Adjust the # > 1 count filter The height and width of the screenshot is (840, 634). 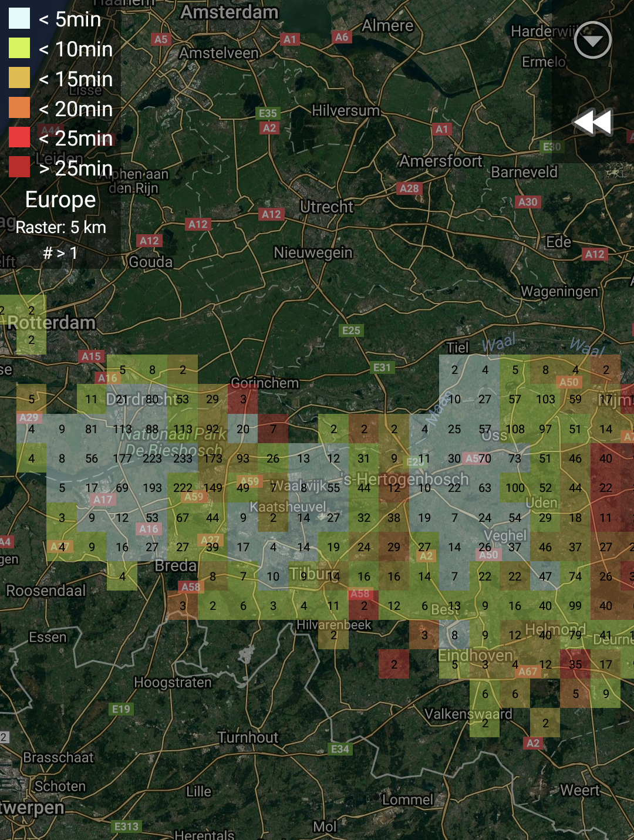(x=60, y=253)
